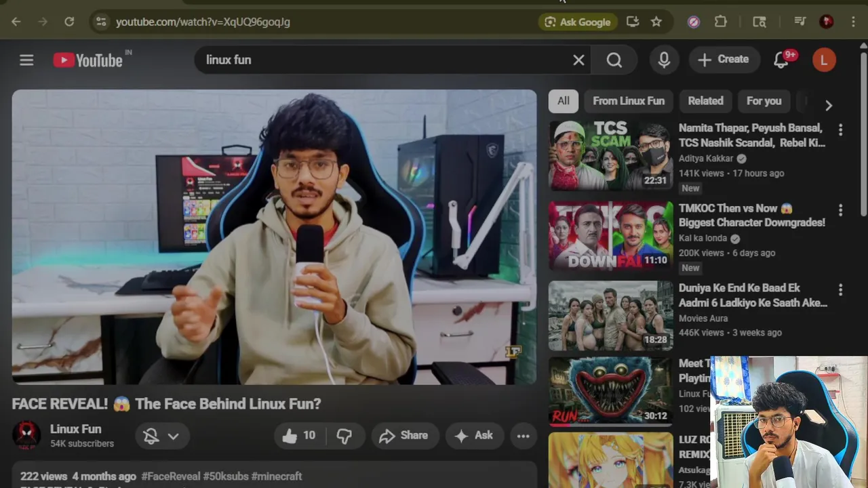Submit search with magnifier button
The image size is (868, 488).
point(614,60)
